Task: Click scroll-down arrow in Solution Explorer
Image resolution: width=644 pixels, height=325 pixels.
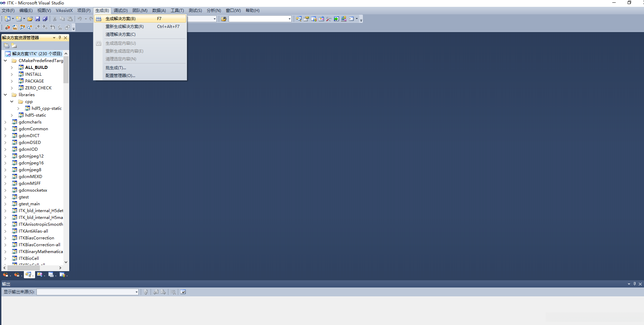Action: (66, 262)
